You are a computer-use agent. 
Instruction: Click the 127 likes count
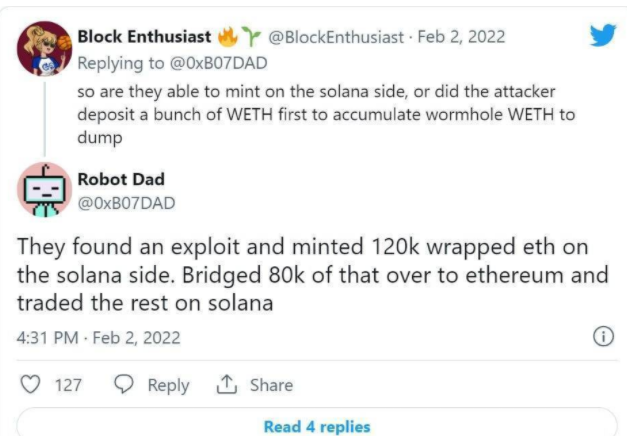(68, 385)
